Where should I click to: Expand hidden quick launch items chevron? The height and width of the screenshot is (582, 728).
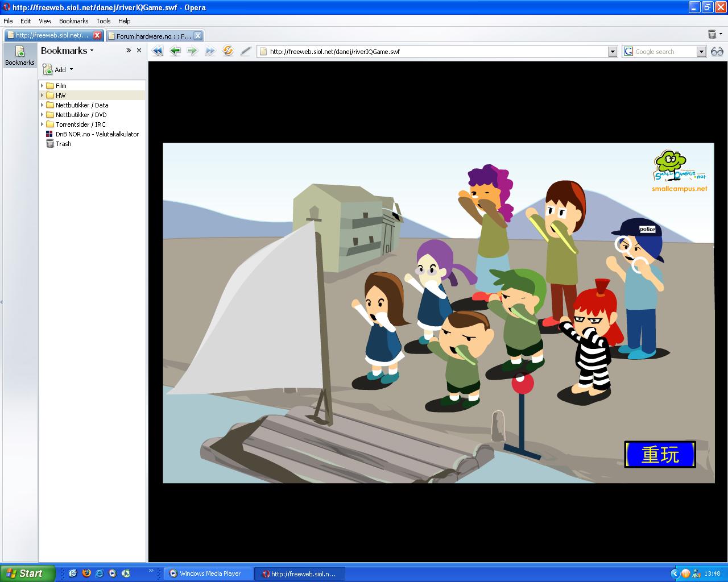151,571
